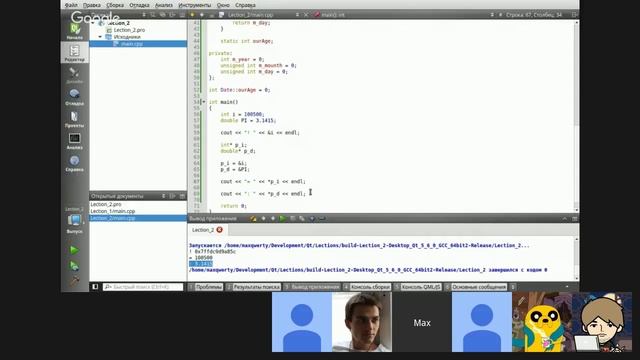Click the highlighted 3.1415 output line

[201, 264]
